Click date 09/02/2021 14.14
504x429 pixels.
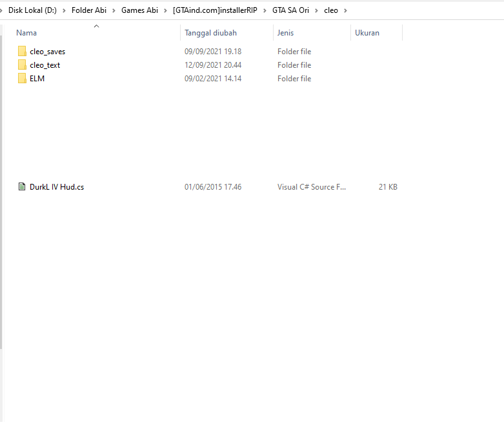coord(213,79)
